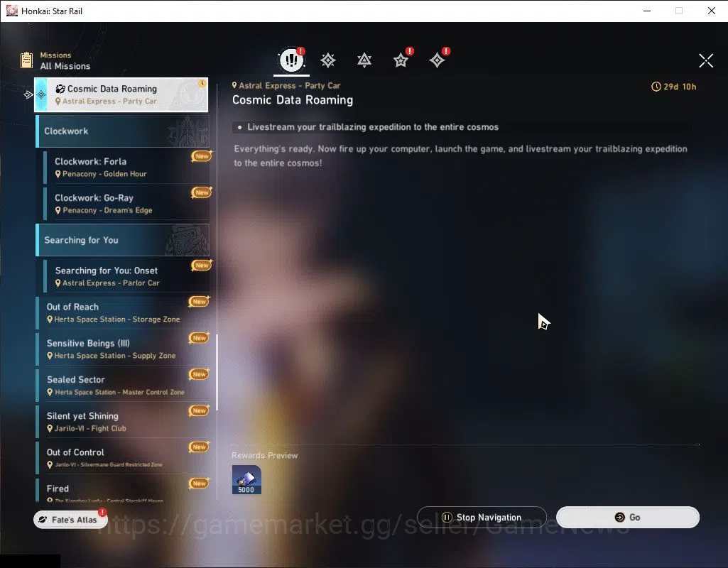Select the Out of Reach mission
This screenshot has height=568, width=728.
123,313
